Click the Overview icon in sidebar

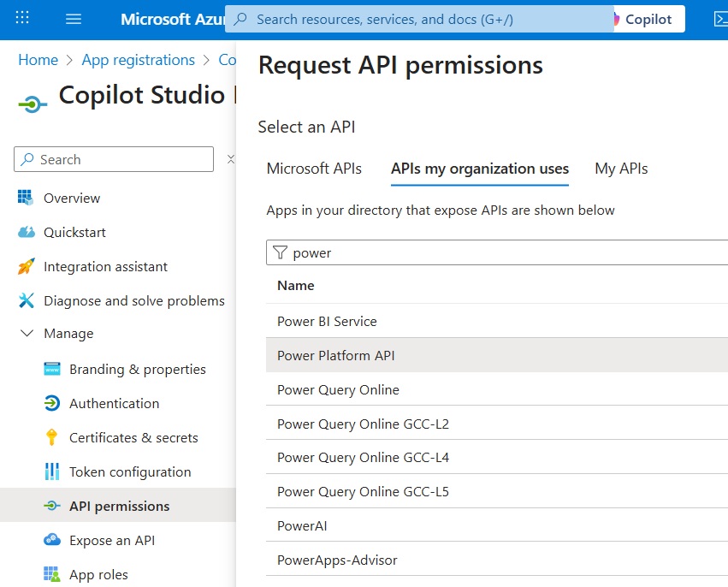tap(27, 198)
